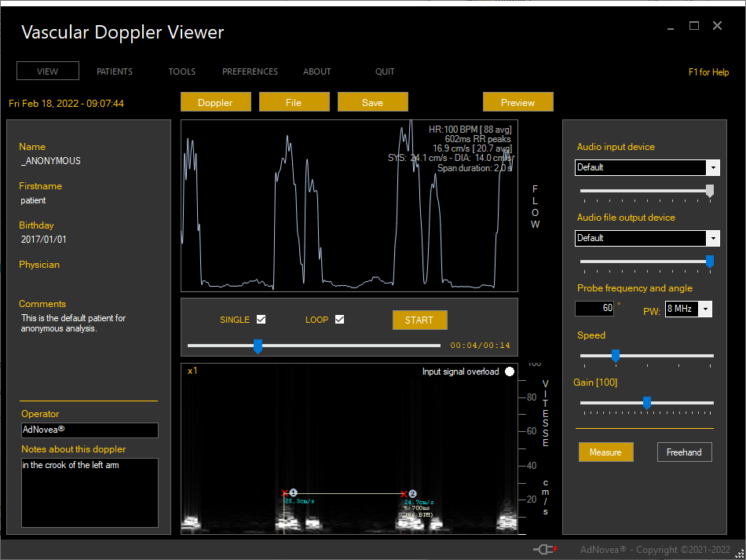Click the Doppler button
This screenshot has width=746, height=560.
[x=215, y=102]
